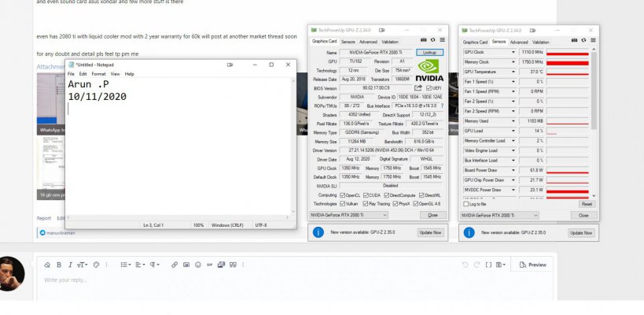
Task: Toggle the PhysX checkbox
Action: coord(395,203)
